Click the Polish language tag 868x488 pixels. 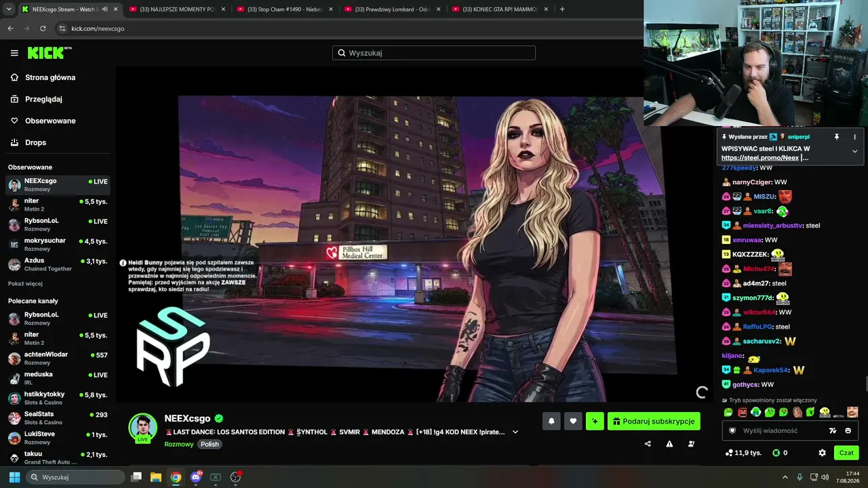tap(210, 444)
